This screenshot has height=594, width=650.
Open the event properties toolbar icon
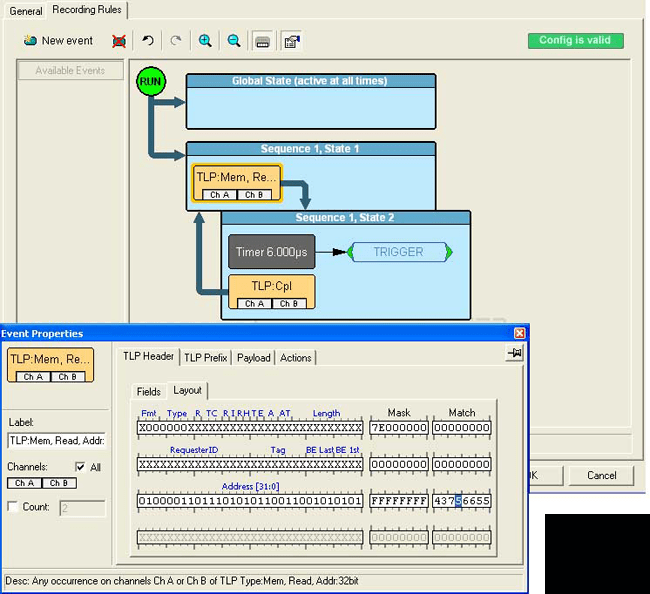click(x=291, y=41)
